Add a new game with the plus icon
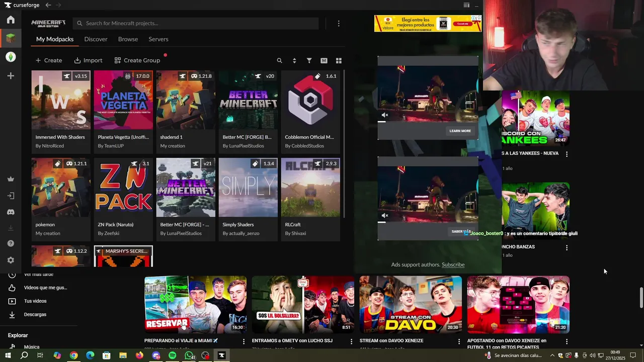Image resolution: width=644 pixels, height=362 pixels. click(x=11, y=76)
